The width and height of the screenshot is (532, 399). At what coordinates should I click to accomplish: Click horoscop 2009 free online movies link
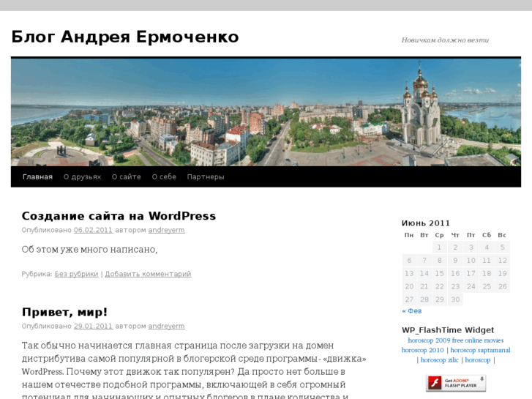click(456, 340)
